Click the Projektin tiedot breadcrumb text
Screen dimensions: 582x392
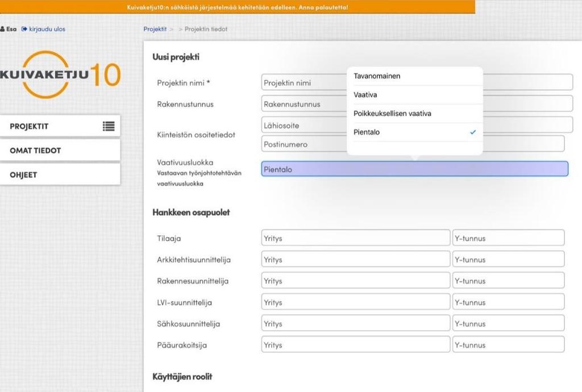coord(206,29)
